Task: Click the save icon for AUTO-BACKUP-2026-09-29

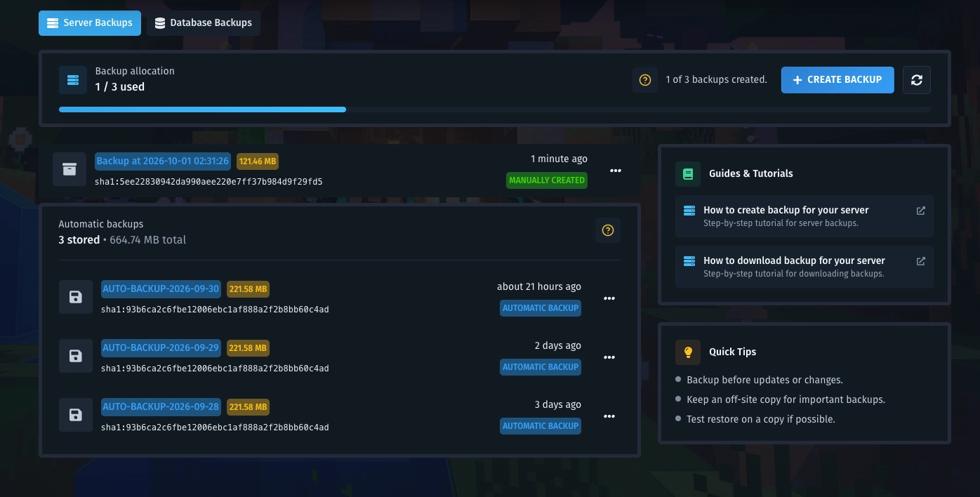Action: pos(76,357)
